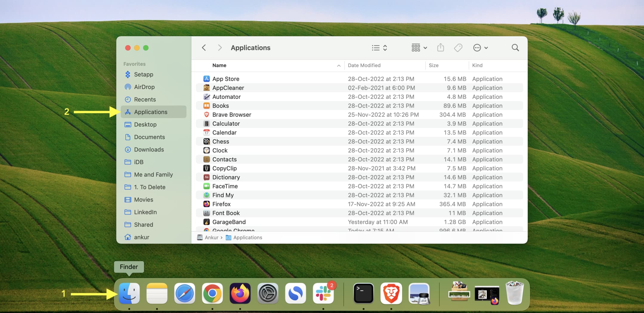644x313 pixels.
Task: Select the AppCleaner row
Action: tap(359, 88)
